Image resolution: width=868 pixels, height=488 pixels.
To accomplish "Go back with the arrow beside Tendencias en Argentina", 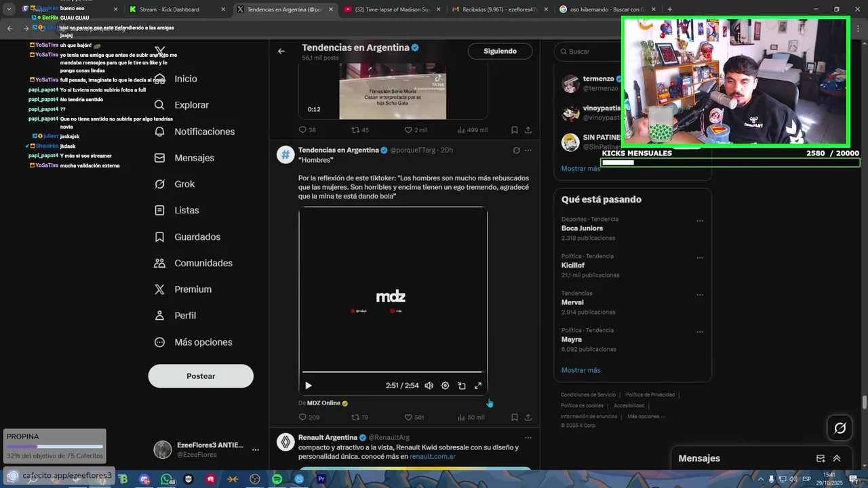I will tap(281, 51).
